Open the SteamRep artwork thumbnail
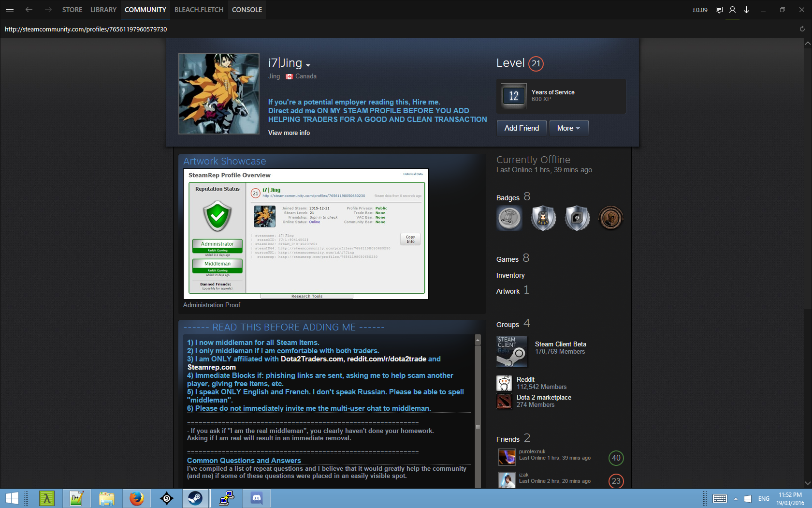The width and height of the screenshot is (812, 508). tap(306, 234)
